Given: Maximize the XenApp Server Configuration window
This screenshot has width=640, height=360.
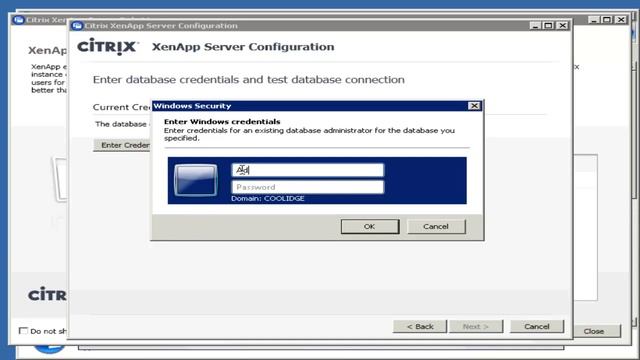Looking at the screenshot, I should tap(549, 26).
